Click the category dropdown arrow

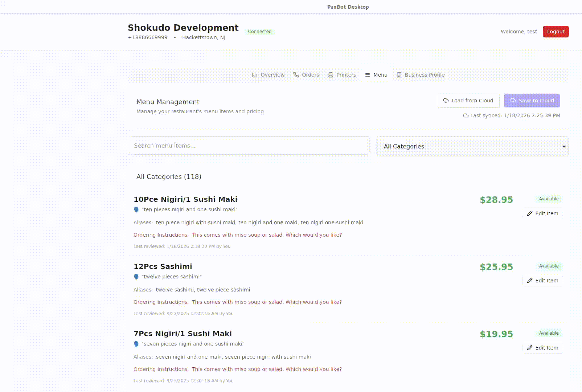point(564,147)
